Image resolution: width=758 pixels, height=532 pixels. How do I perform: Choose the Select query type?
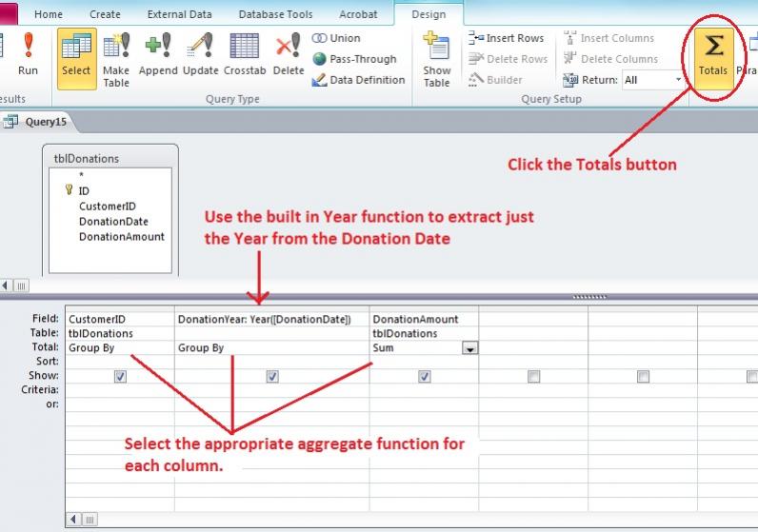tap(76, 58)
